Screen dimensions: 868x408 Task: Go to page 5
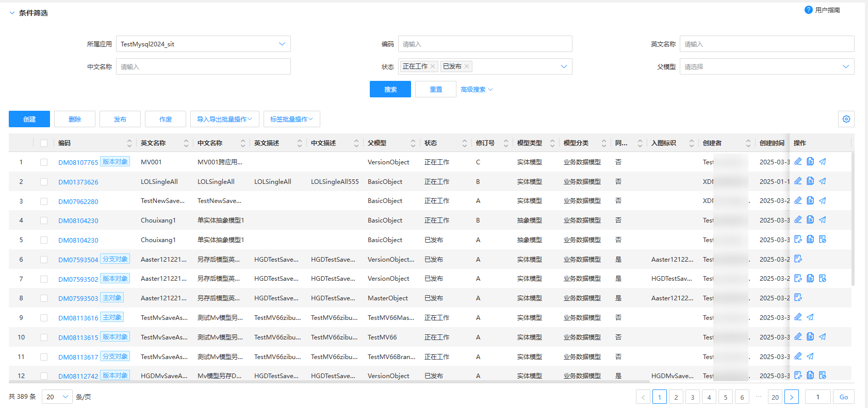point(726,397)
